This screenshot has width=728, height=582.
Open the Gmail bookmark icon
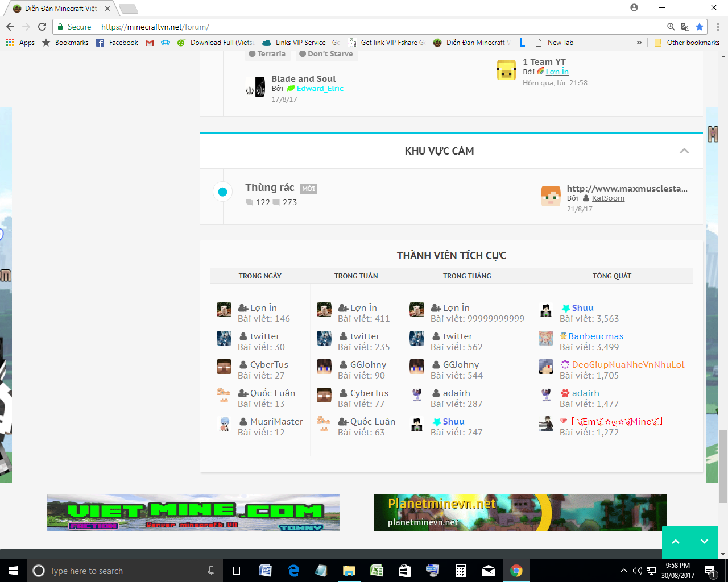[x=150, y=43]
